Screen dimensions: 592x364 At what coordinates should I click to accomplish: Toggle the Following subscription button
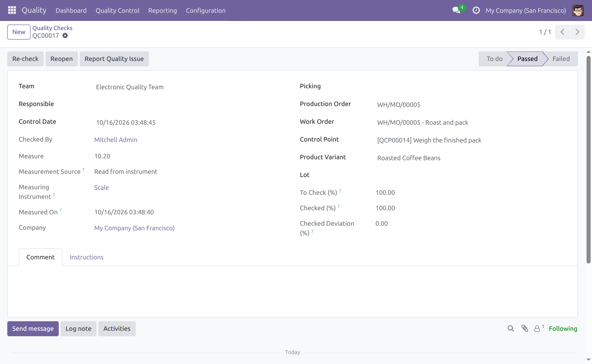563,329
